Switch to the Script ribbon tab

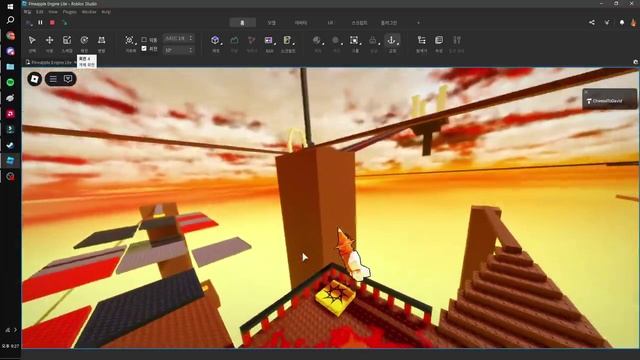tap(359, 23)
